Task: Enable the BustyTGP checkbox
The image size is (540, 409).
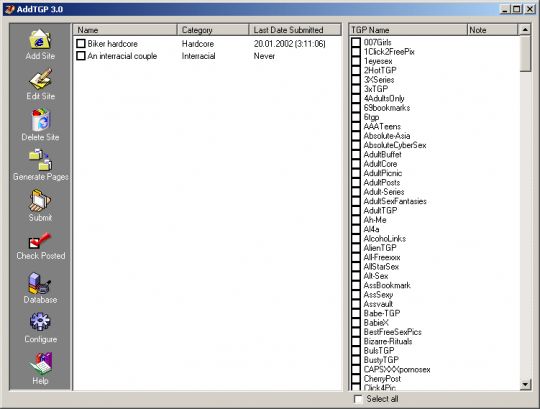Action: 356,360
